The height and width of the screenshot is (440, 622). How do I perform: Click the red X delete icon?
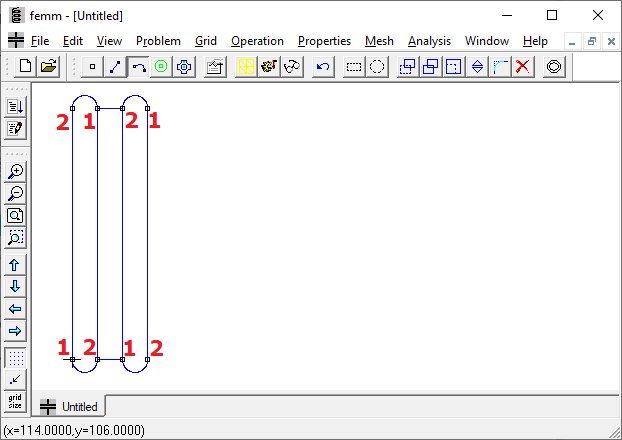pyautogui.click(x=522, y=67)
